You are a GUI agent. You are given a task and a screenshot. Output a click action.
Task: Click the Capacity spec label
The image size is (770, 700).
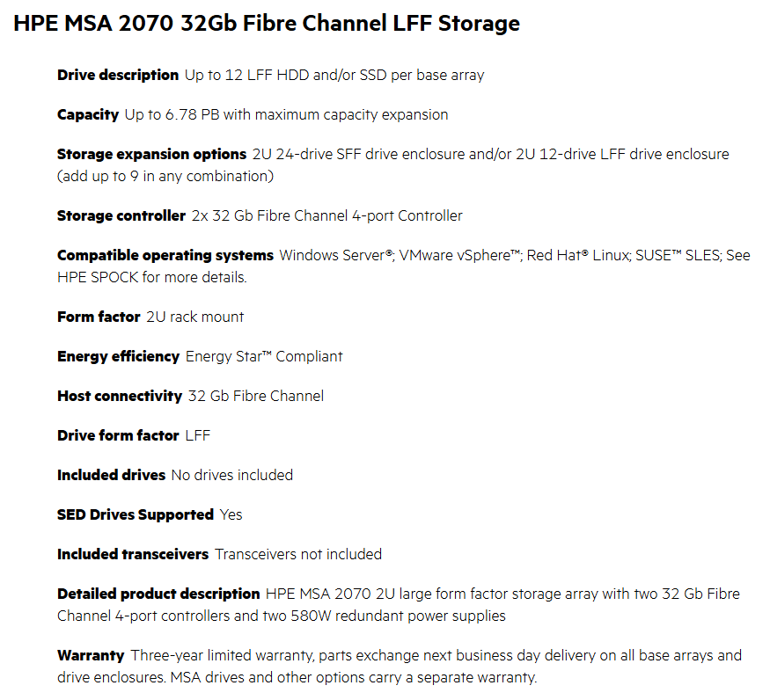click(x=88, y=114)
